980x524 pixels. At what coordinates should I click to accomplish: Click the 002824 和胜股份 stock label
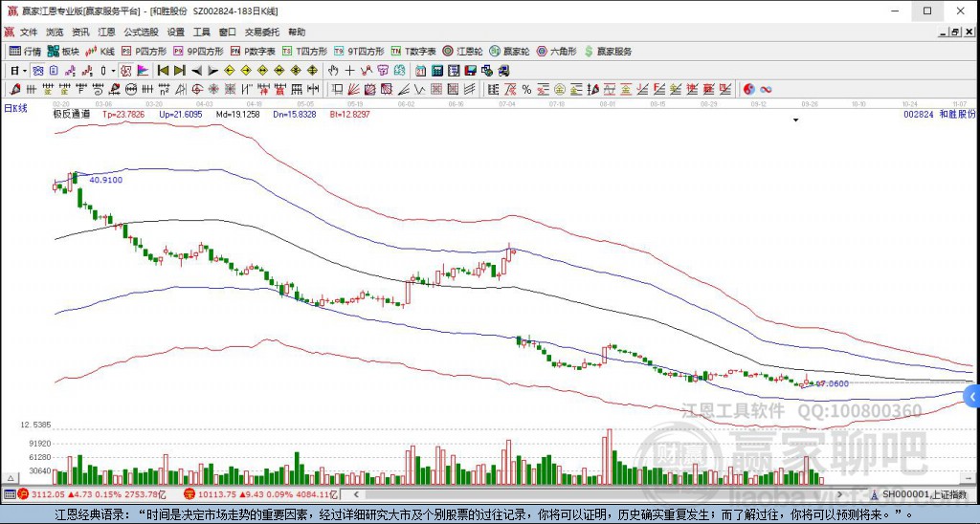940,115
